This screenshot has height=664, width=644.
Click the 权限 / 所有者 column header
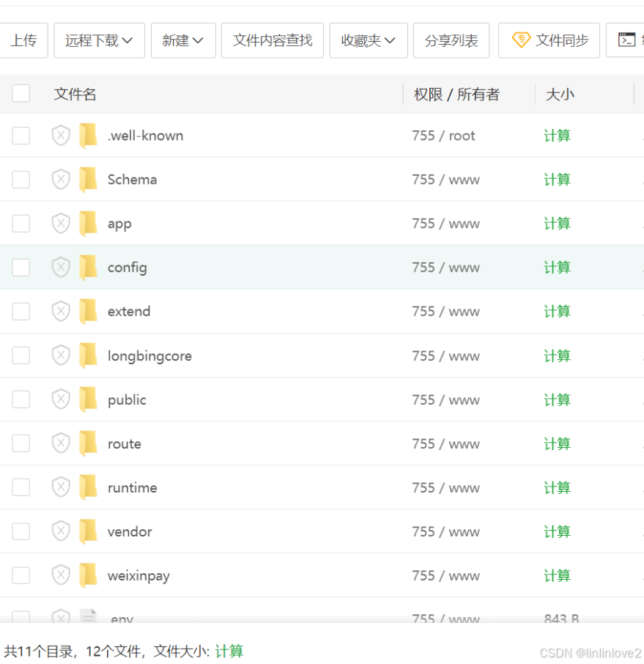tap(456, 94)
